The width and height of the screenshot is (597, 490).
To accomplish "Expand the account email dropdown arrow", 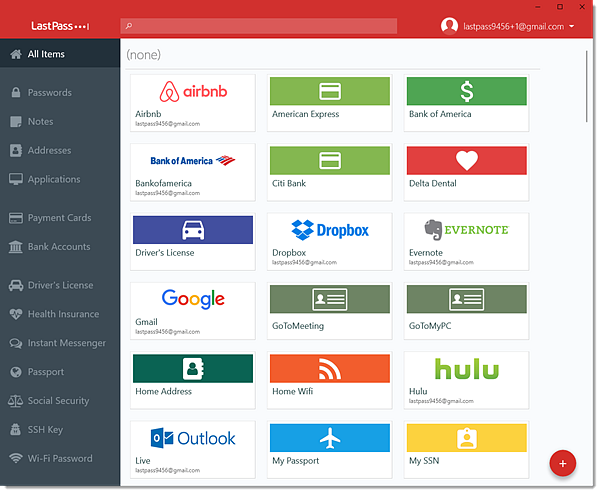I will pyautogui.click(x=571, y=26).
